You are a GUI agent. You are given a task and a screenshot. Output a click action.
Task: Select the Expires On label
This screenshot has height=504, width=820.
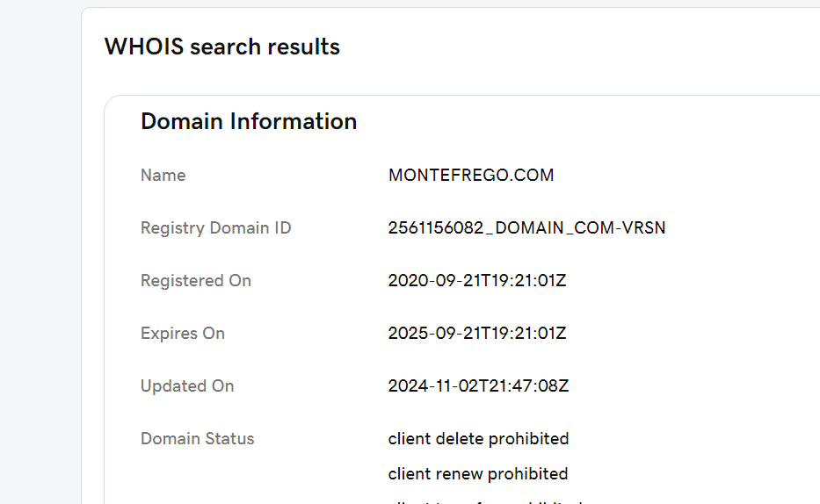point(183,333)
